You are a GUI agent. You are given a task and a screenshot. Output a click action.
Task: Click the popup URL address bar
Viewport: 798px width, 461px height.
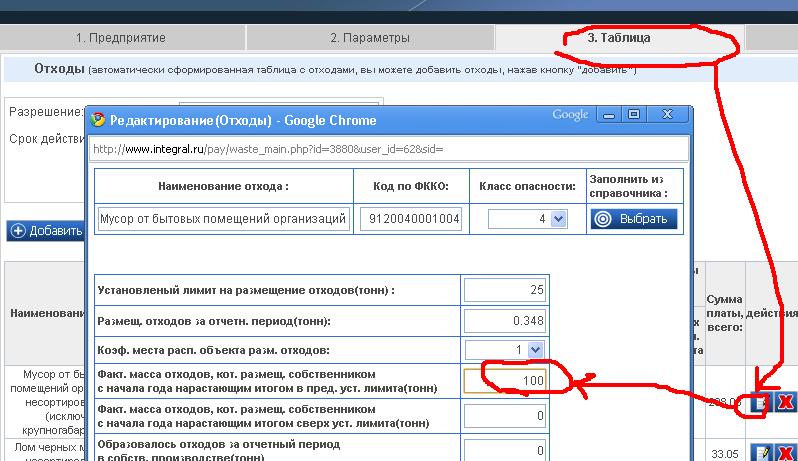pos(388,149)
